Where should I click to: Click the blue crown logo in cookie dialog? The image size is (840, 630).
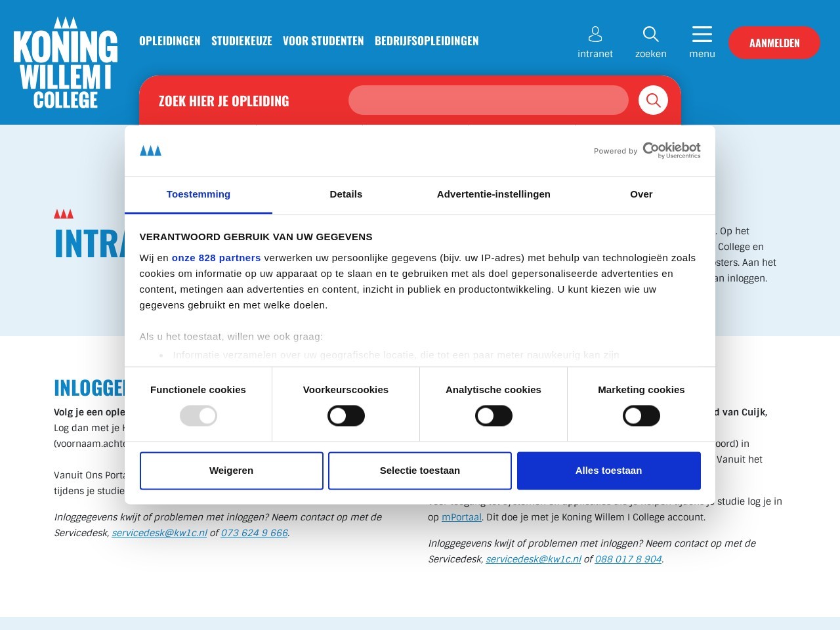[150, 151]
